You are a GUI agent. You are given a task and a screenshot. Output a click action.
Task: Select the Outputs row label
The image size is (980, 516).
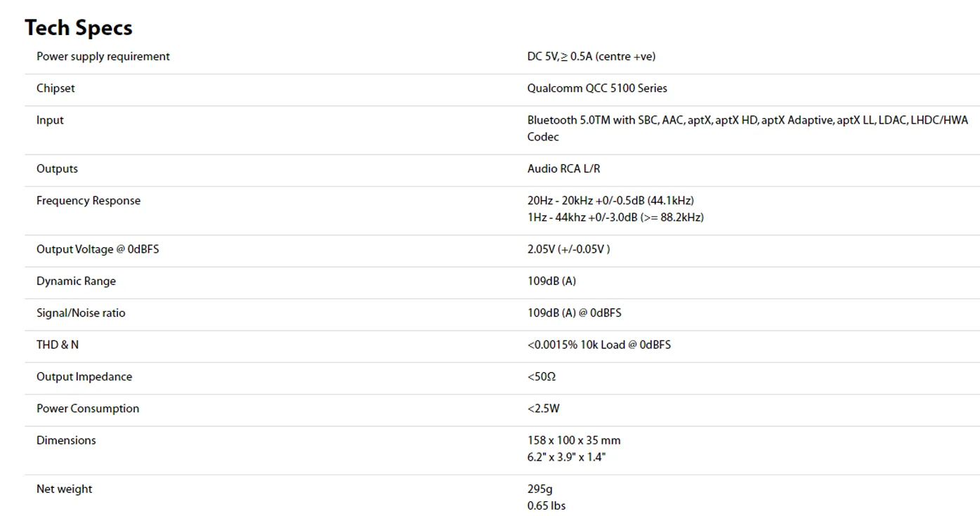click(57, 168)
